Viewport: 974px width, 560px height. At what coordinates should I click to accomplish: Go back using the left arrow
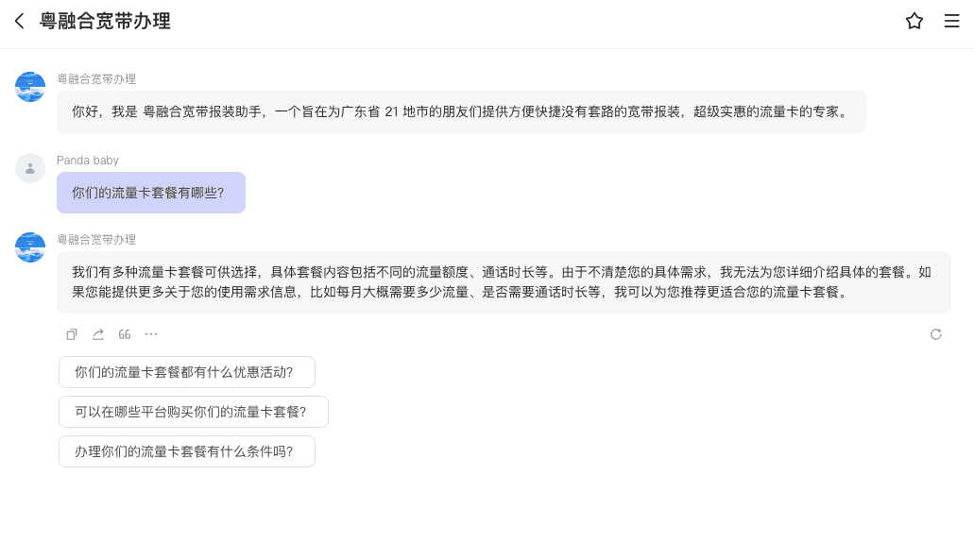19,21
